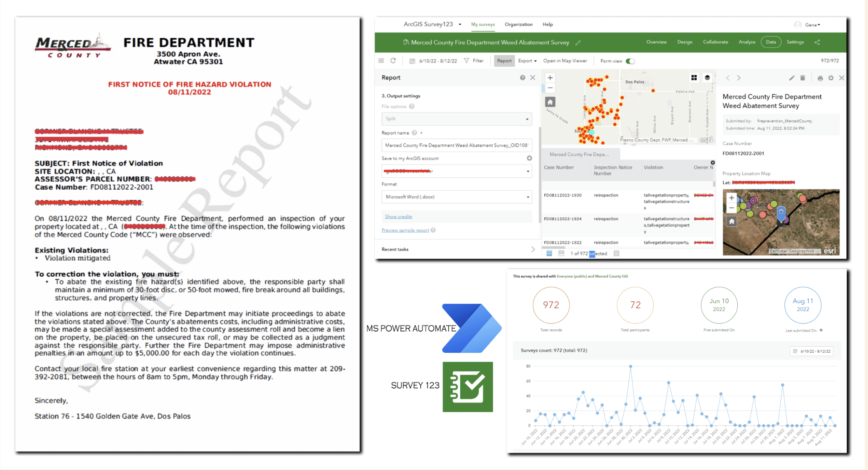Refresh the survey data table

(393, 61)
